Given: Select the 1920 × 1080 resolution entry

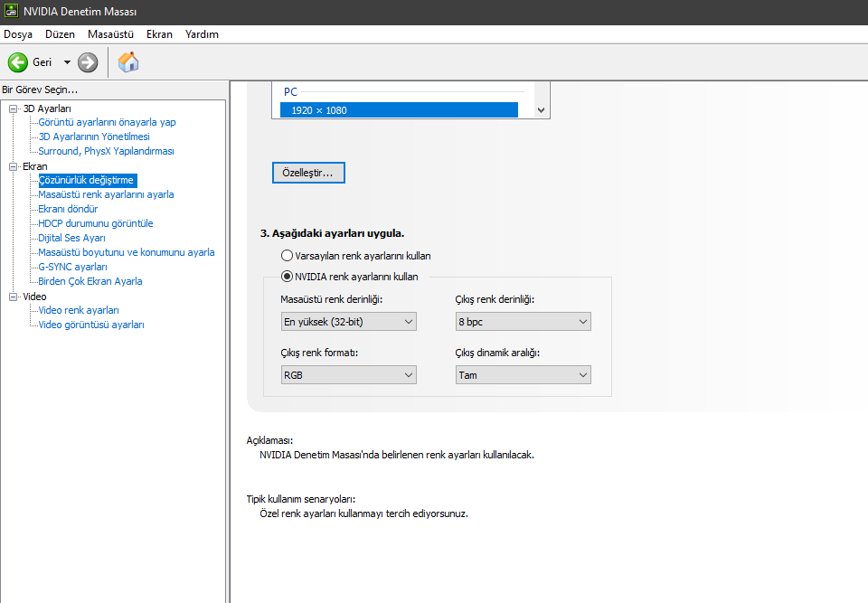Looking at the screenshot, I should (x=399, y=110).
